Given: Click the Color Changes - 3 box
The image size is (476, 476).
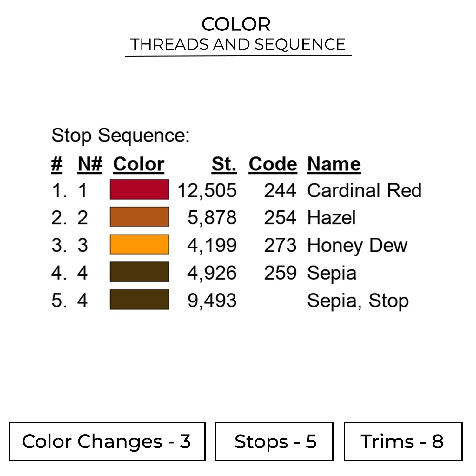Looking at the screenshot, I should pyautogui.click(x=107, y=441).
